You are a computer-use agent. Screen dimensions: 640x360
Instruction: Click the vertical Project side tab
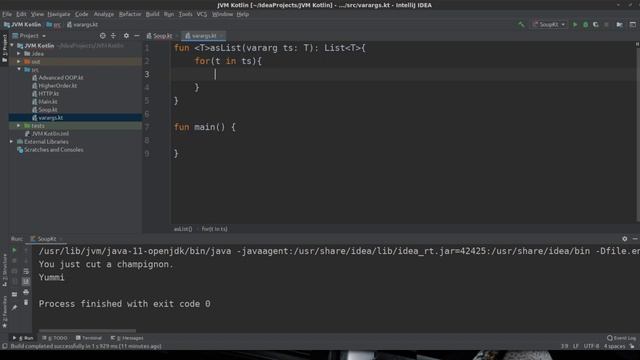4,48
